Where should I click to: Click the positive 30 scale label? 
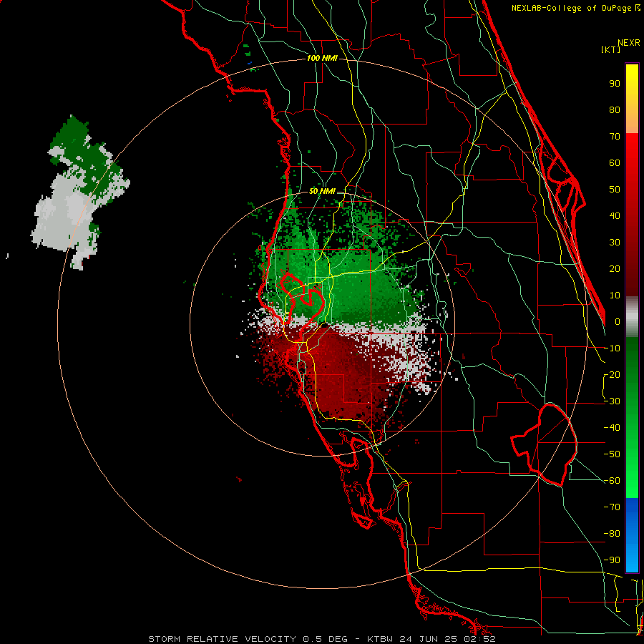pos(615,243)
